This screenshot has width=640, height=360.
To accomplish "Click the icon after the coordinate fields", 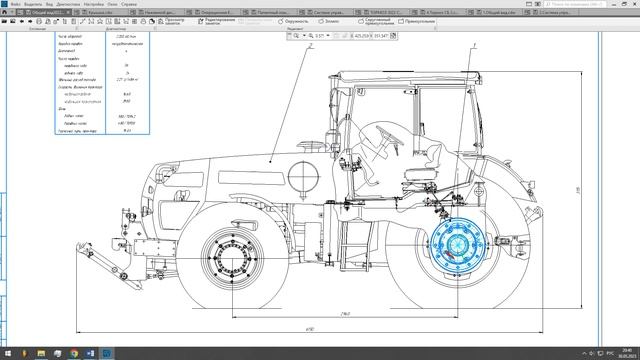I will (393, 36).
